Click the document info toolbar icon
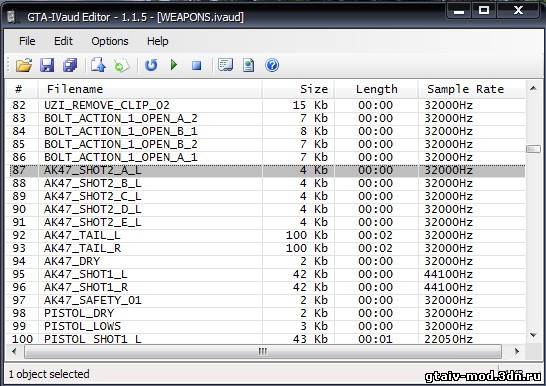The height and width of the screenshot is (386, 546). [248, 65]
